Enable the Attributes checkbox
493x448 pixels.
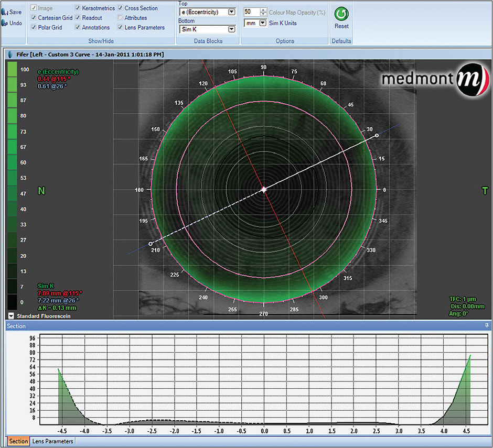tap(120, 17)
